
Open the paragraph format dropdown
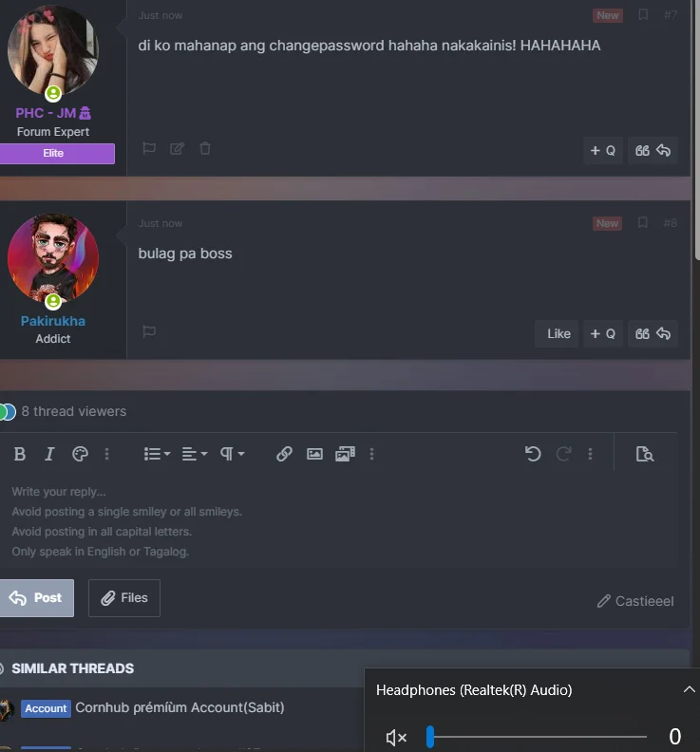(232, 454)
